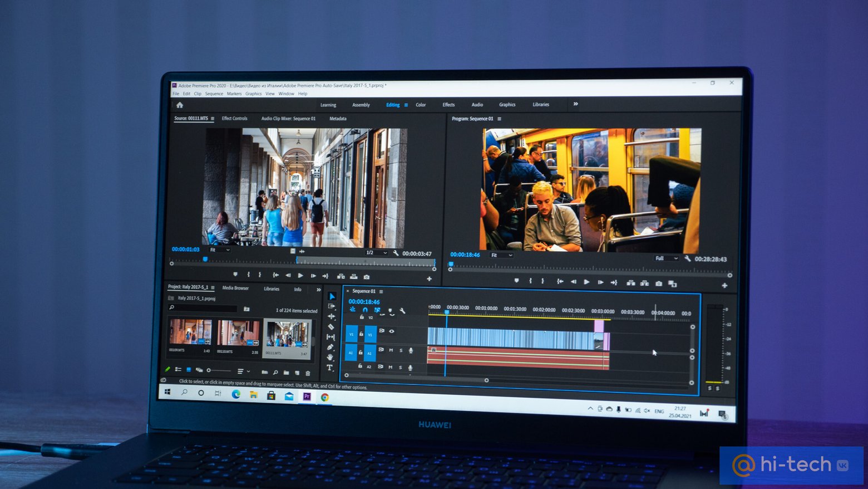The height and width of the screenshot is (489, 868).
Task: Toggle linked selection in timeline
Action: coord(377,310)
